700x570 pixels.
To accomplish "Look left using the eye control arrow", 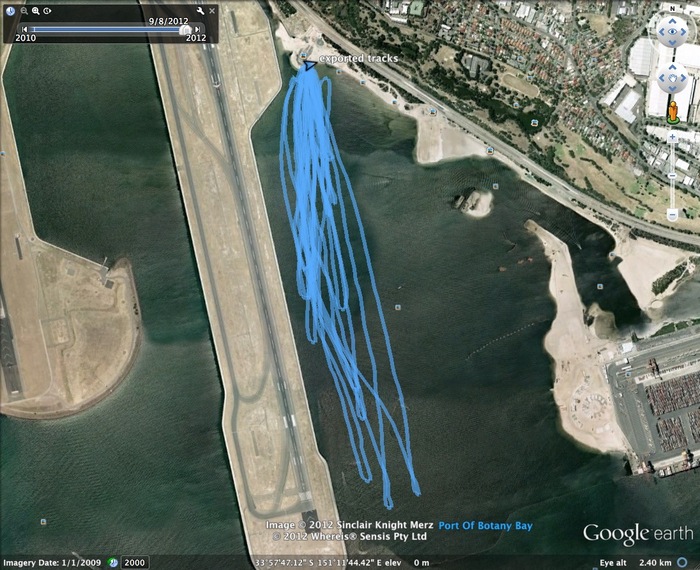I will pos(662,32).
